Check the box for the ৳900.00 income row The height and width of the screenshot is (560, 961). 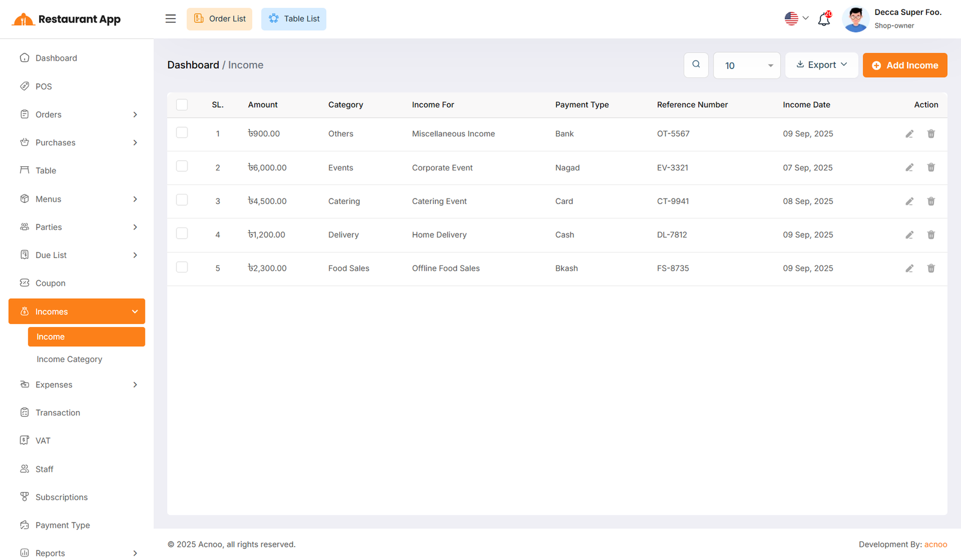(182, 133)
